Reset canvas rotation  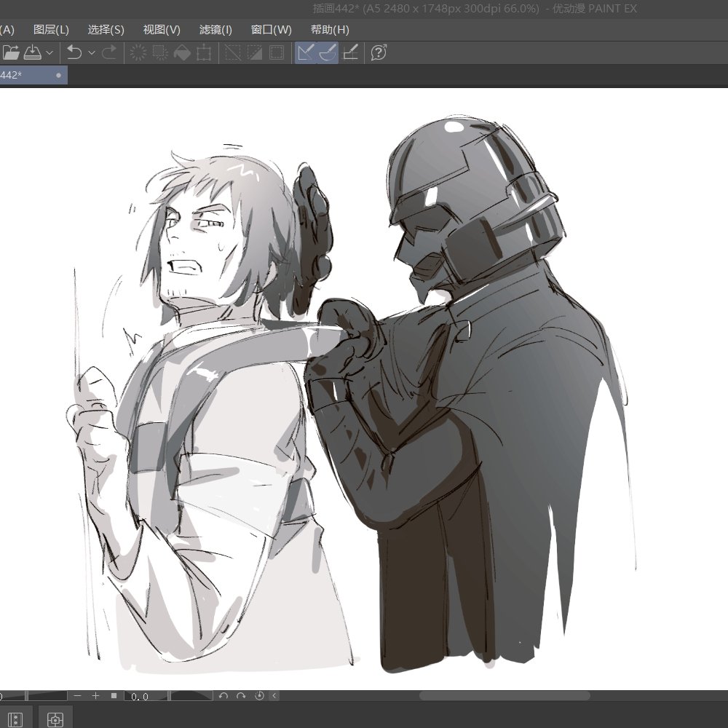pos(259,695)
